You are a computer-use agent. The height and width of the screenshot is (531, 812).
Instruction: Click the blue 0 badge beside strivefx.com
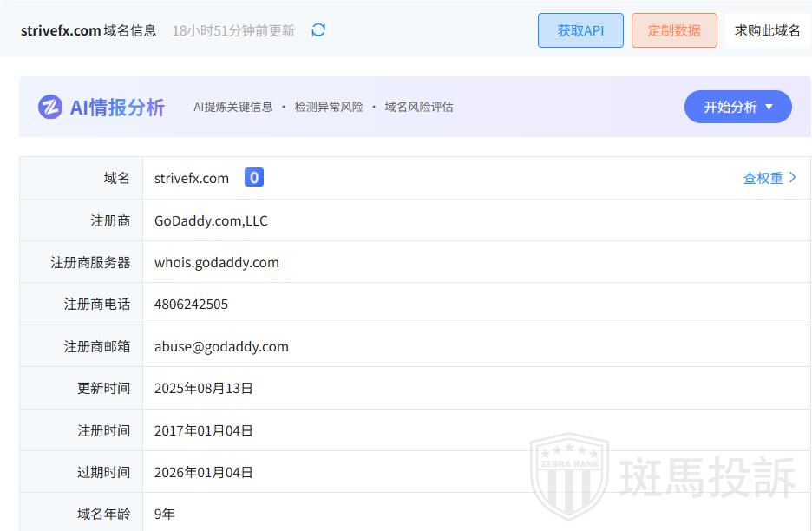coord(253,178)
